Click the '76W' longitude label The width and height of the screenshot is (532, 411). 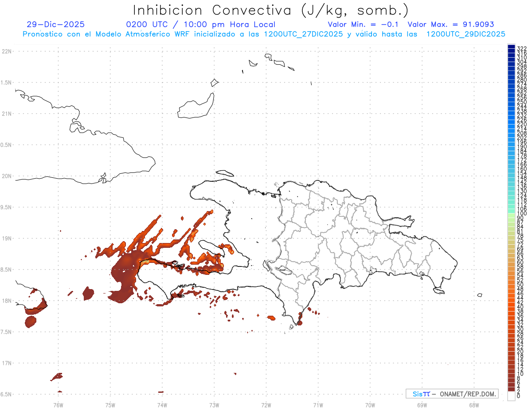coord(58,404)
